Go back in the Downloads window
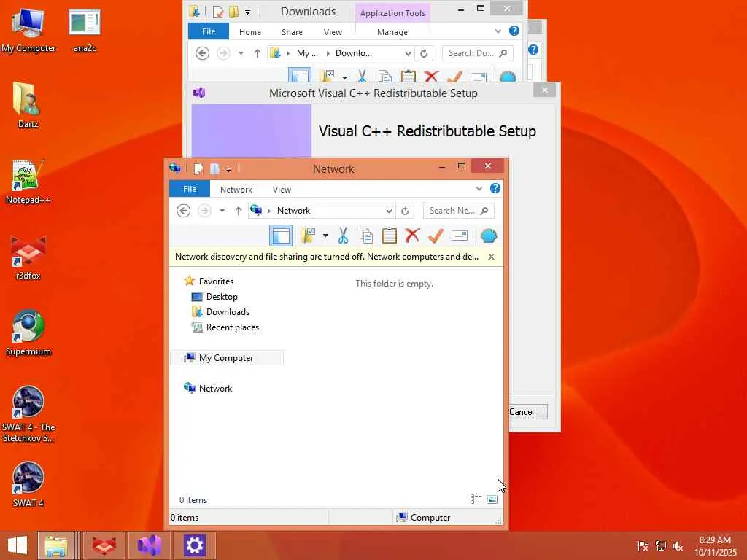The image size is (747, 560). coord(203,53)
